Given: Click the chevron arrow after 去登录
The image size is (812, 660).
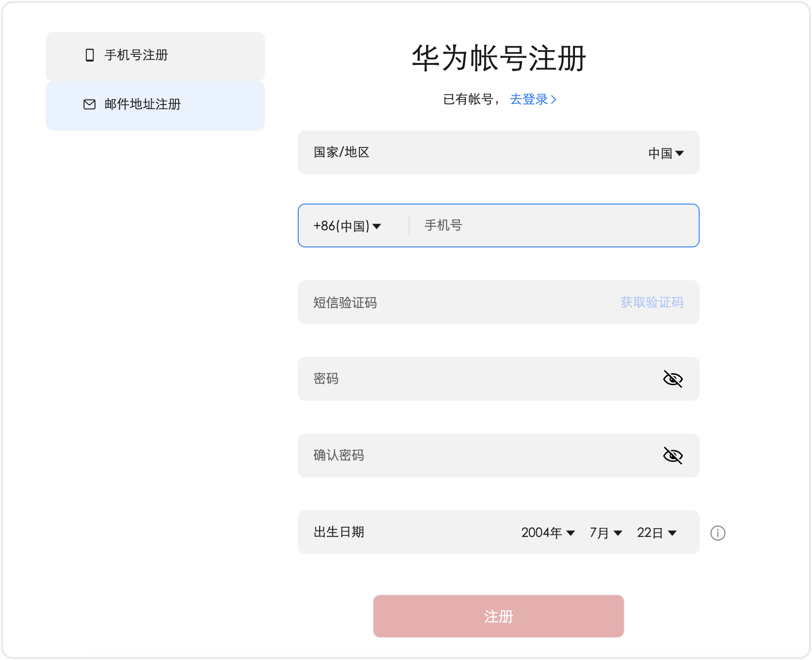Looking at the screenshot, I should (x=554, y=99).
